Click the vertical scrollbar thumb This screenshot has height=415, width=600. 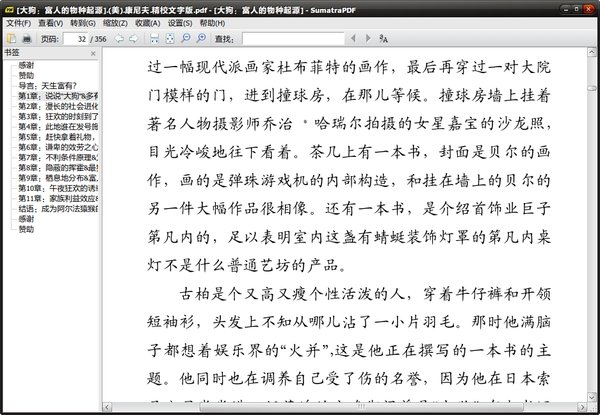click(x=592, y=88)
